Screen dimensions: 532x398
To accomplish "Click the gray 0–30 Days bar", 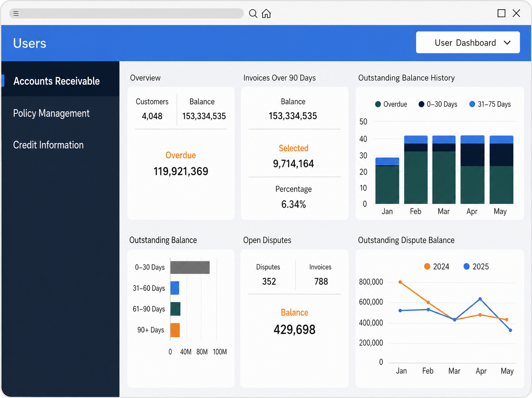I will pos(190,267).
